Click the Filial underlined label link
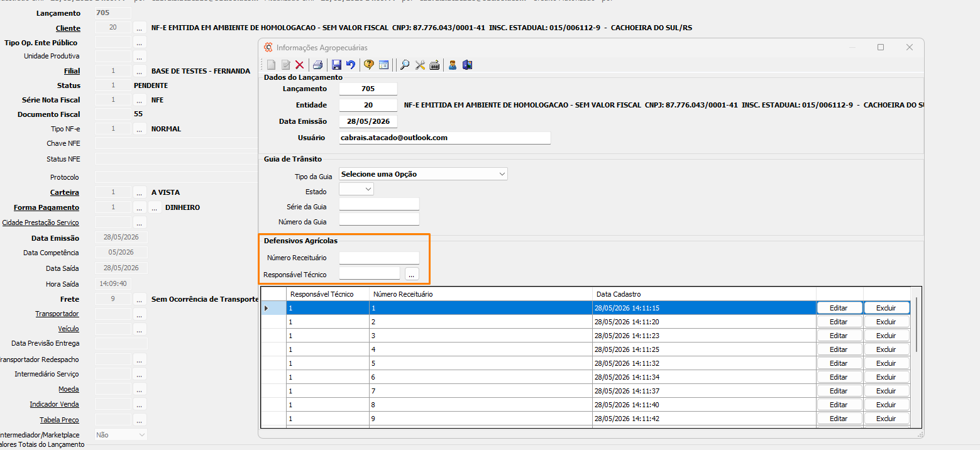 (x=72, y=71)
